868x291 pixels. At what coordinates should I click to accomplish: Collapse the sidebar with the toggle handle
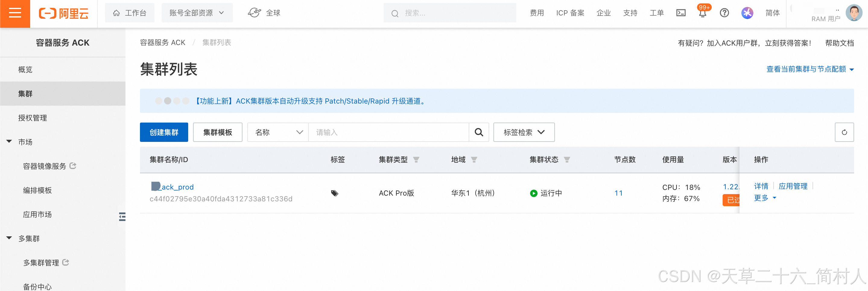122,216
